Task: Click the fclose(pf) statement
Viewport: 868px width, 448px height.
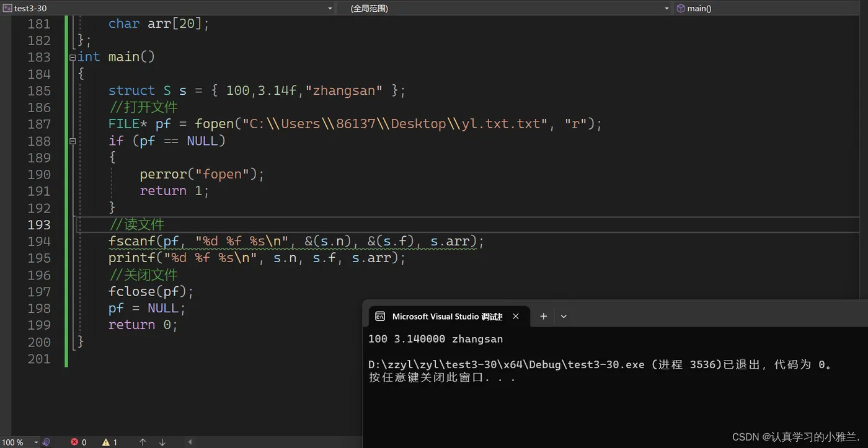Action: [x=151, y=291]
